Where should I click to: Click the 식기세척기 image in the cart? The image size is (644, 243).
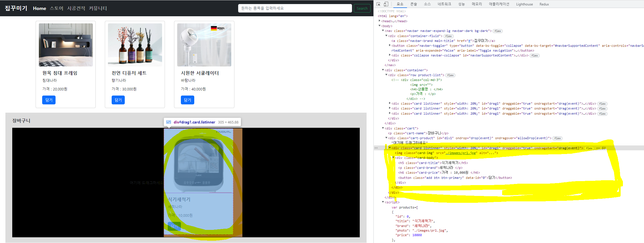coord(199,161)
